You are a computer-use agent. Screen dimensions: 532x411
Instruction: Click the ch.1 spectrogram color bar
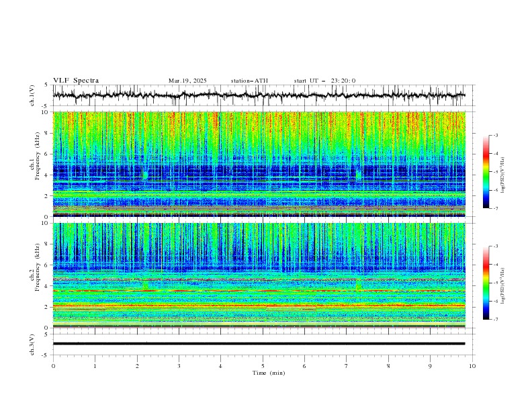(x=486, y=171)
